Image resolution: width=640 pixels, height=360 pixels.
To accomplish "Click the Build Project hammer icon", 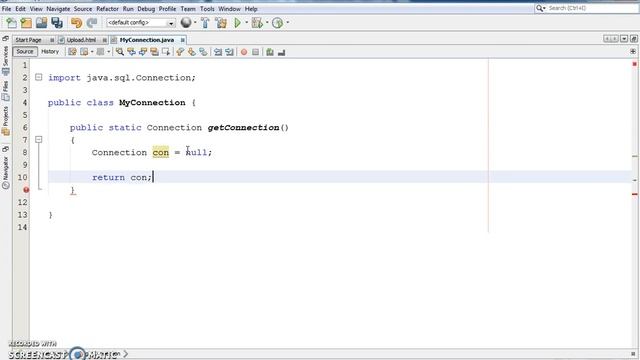I will 205,23.
